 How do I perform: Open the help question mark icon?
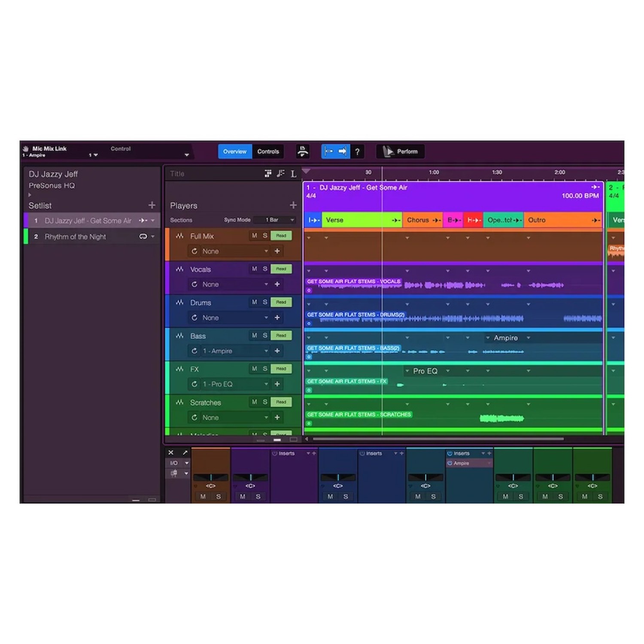point(358,151)
